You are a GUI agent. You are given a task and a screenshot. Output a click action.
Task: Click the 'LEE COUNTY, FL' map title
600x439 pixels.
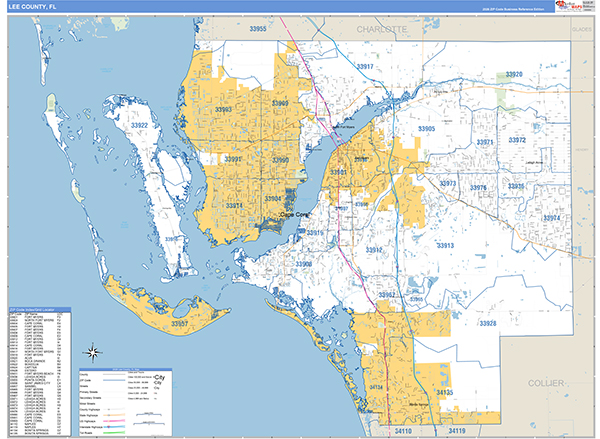point(32,7)
